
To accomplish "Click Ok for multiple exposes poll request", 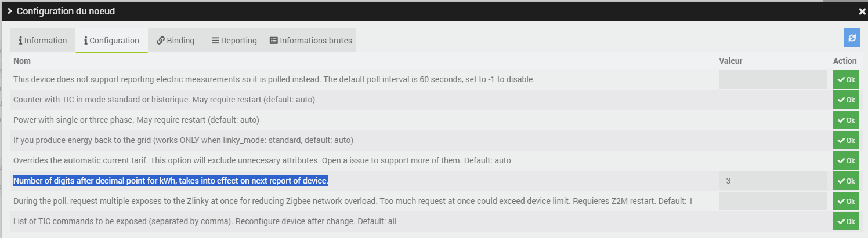I will click(x=846, y=201).
